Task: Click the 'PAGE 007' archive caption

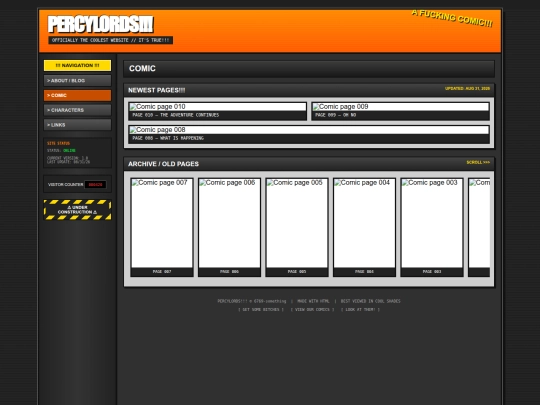Action: coord(162,272)
